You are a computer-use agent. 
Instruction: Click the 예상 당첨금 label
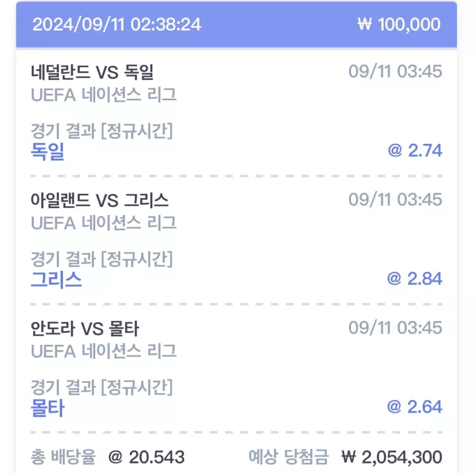point(289,457)
